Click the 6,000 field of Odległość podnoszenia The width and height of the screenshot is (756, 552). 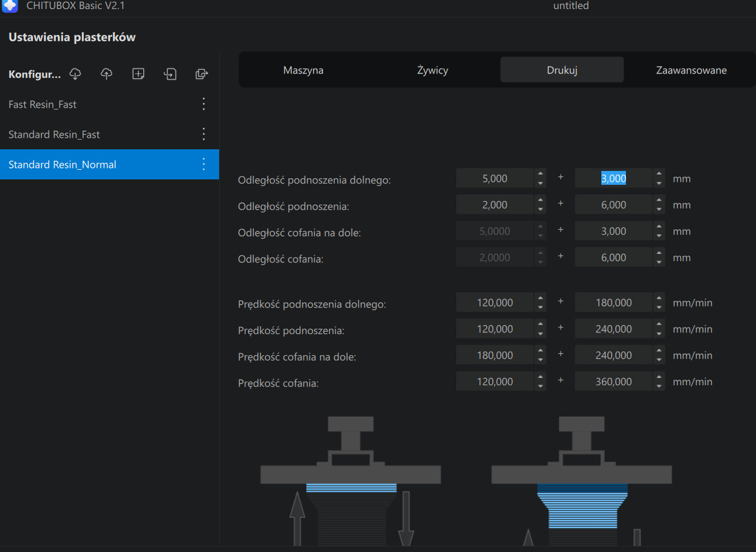(x=613, y=205)
